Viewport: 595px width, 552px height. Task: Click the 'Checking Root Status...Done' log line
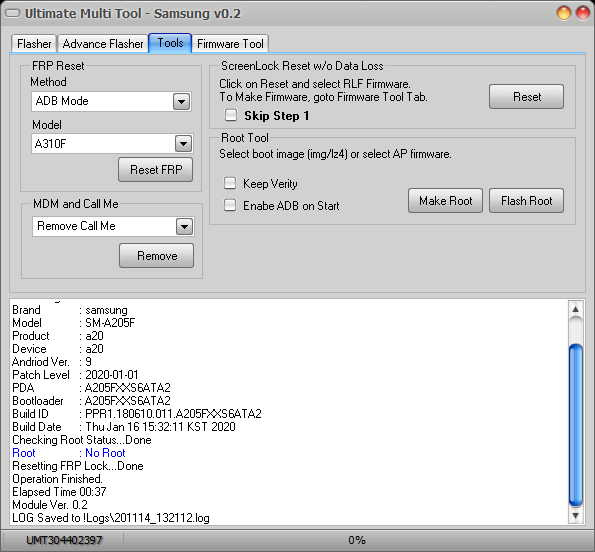click(82, 440)
